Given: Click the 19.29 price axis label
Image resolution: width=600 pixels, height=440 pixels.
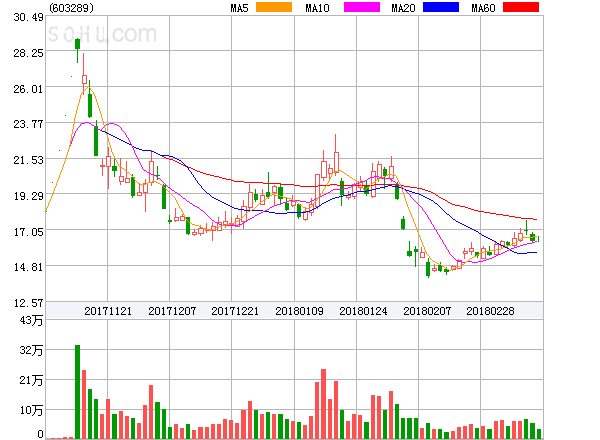Looking at the screenshot, I should pyautogui.click(x=28, y=196).
